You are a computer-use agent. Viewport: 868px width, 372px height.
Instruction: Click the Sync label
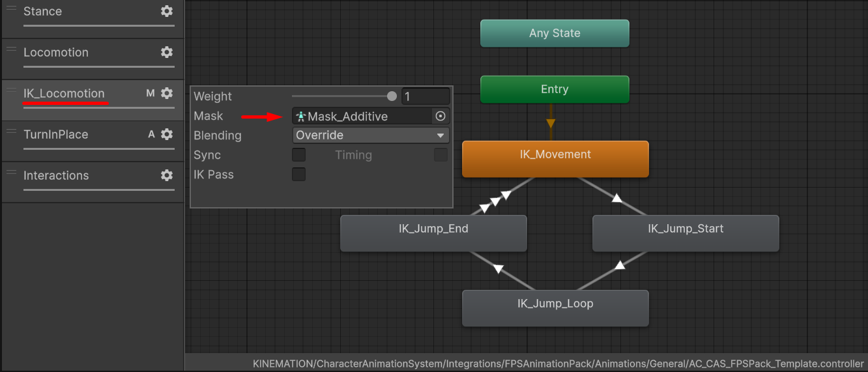click(207, 155)
